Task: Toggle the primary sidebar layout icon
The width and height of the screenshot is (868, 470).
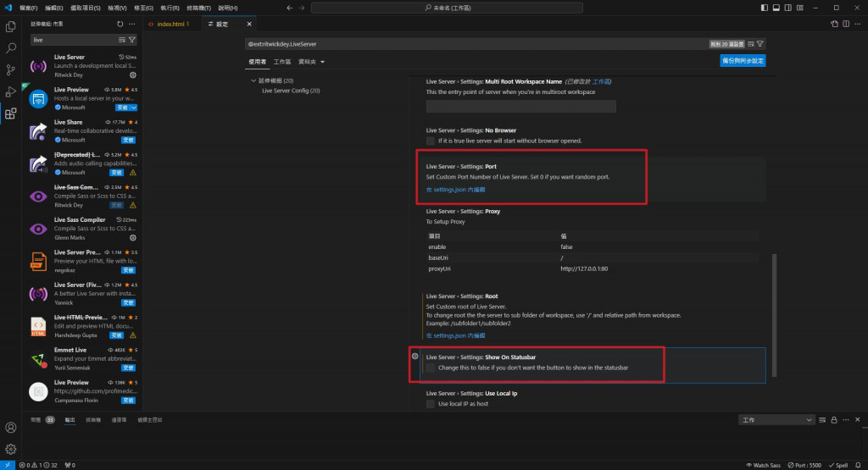Action: tap(765, 8)
